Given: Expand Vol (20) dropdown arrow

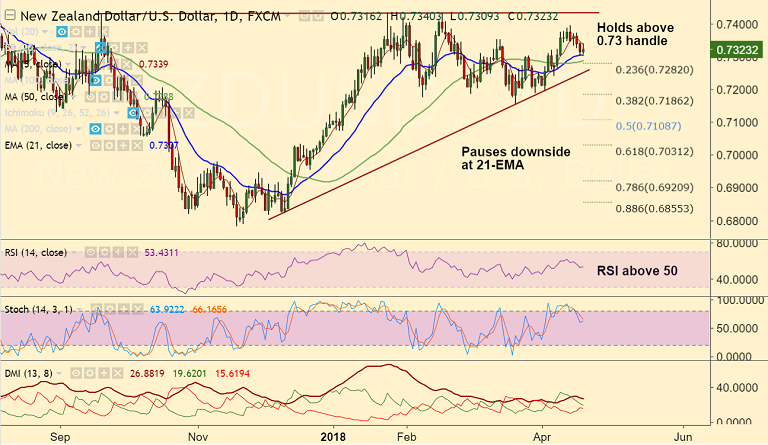Looking at the screenshot, I should [46, 32].
